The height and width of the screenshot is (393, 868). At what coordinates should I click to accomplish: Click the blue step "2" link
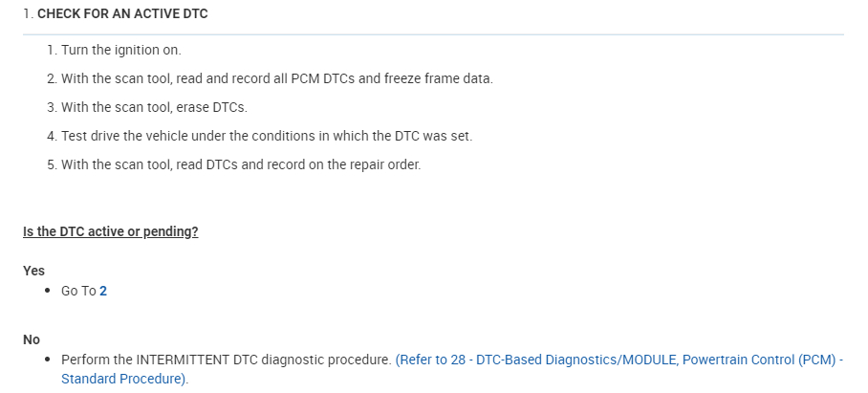(103, 292)
